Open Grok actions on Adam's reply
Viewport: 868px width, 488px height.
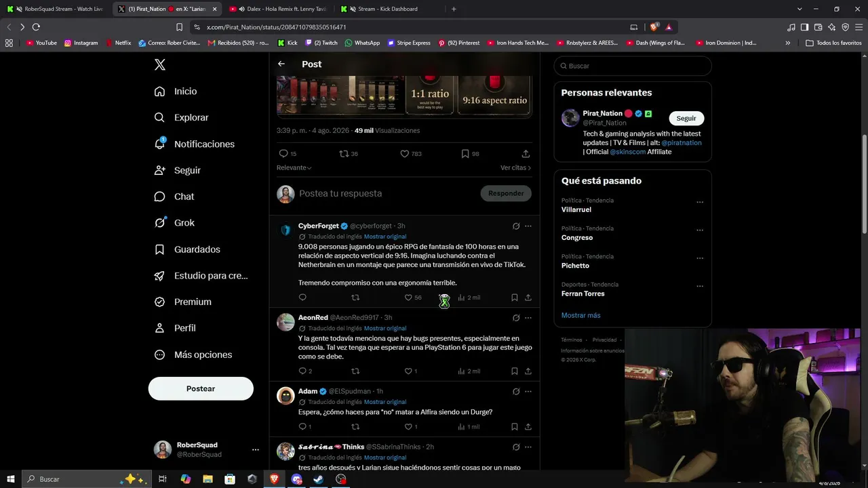tap(516, 391)
